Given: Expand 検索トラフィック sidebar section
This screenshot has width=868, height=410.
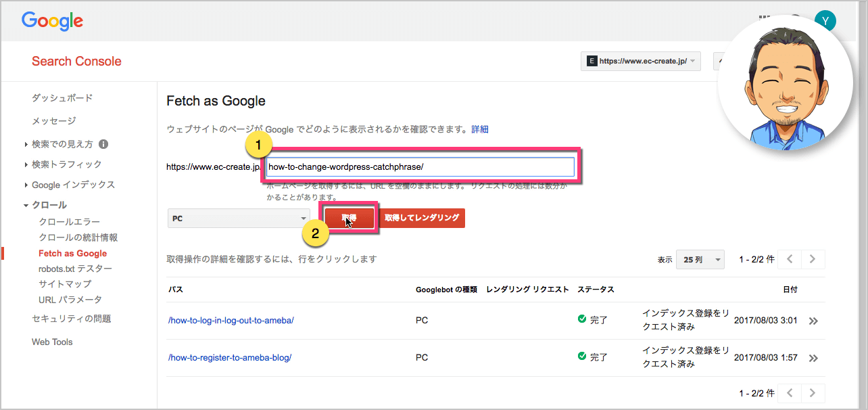Looking at the screenshot, I should 26,164.
